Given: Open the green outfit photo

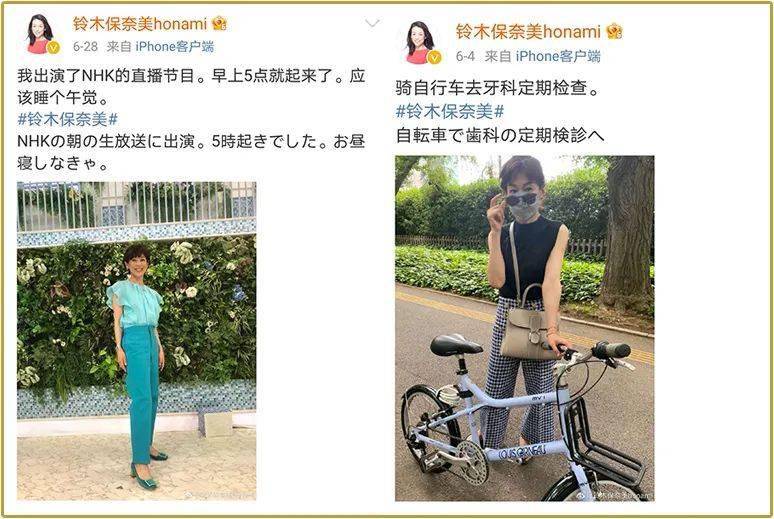Looking at the screenshot, I should click(137, 341).
